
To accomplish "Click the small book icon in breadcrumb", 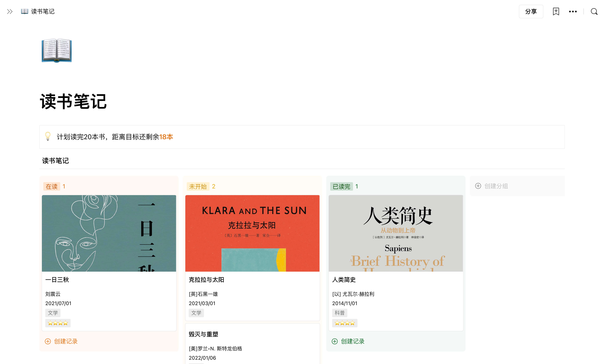I will click(24, 11).
